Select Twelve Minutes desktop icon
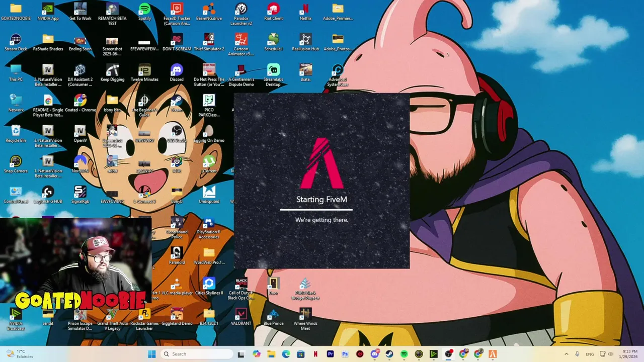This screenshot has width=644, height=362. (x=144, y=73)
